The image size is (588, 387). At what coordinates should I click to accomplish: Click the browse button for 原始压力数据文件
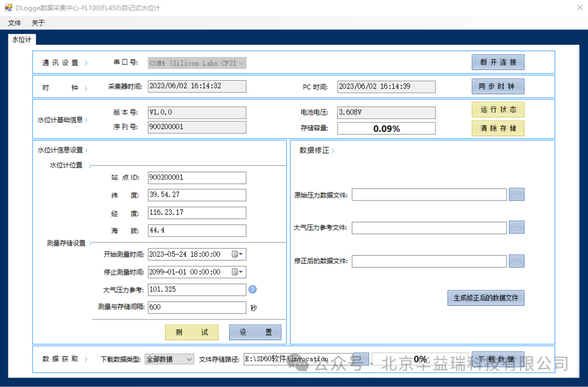point(516,194)
